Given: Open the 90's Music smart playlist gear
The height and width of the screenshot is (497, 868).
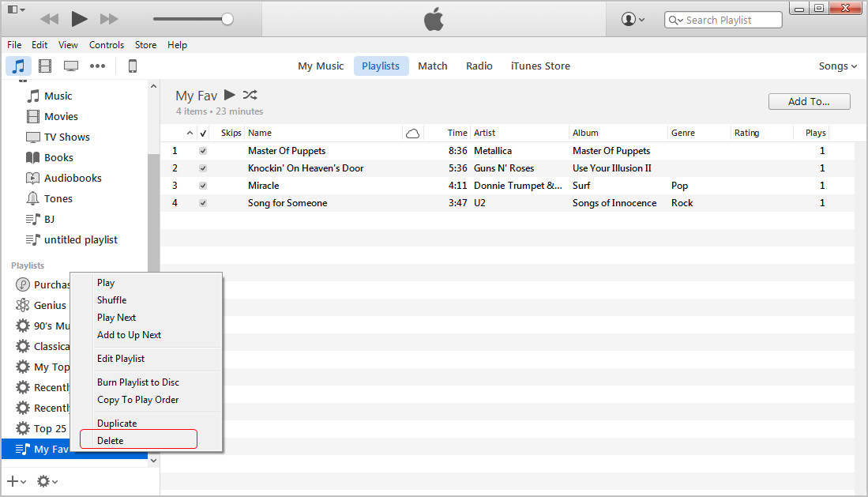Looking at the screenshot, I should point(23,326).
